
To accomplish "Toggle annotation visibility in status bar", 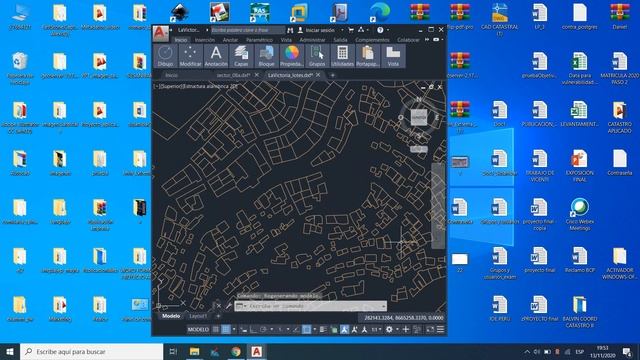I will point(344,329).
